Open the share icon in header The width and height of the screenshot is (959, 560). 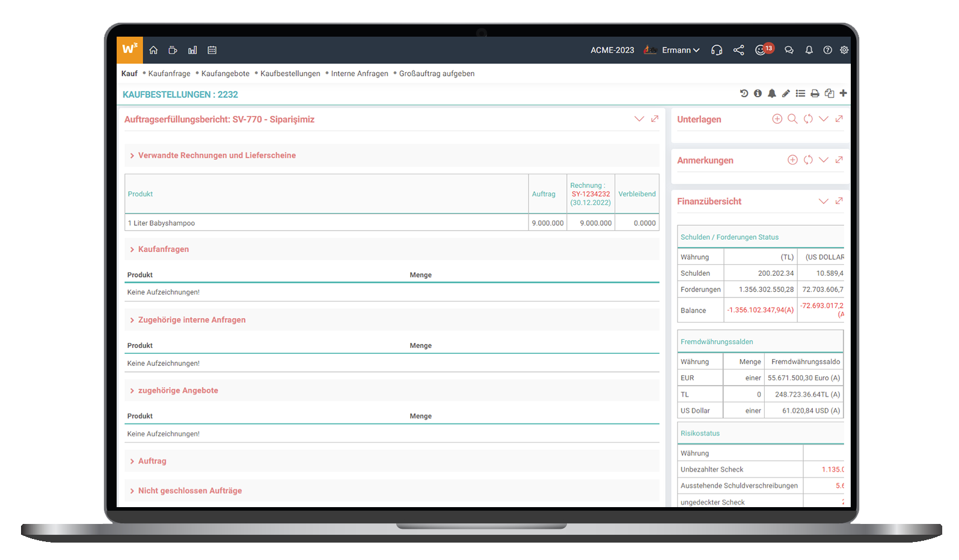tap(738, 50)
